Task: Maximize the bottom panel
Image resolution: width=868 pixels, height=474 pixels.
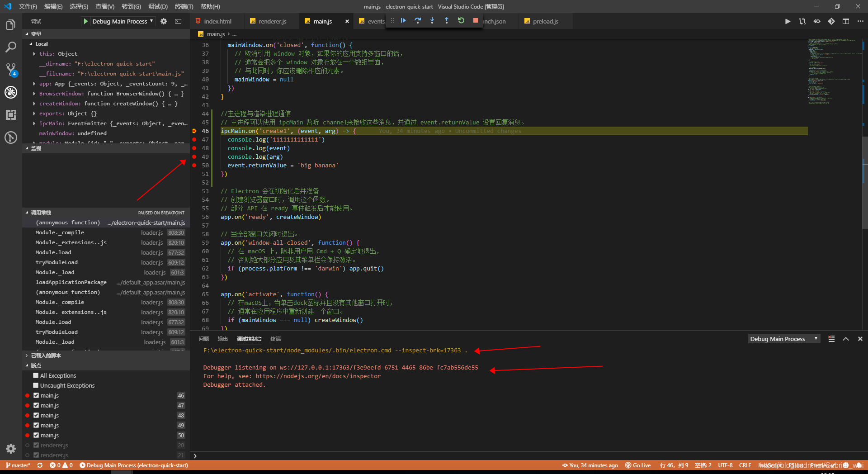Action: [846, 339]
